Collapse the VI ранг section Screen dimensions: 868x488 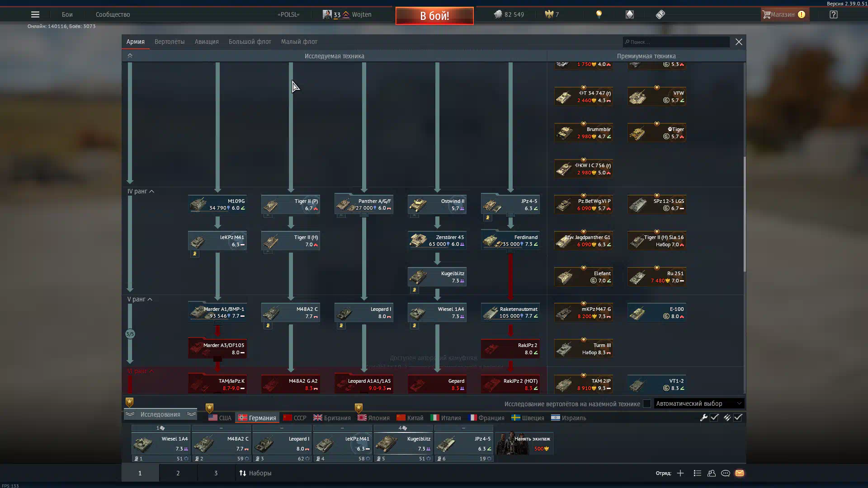[141, 371]
